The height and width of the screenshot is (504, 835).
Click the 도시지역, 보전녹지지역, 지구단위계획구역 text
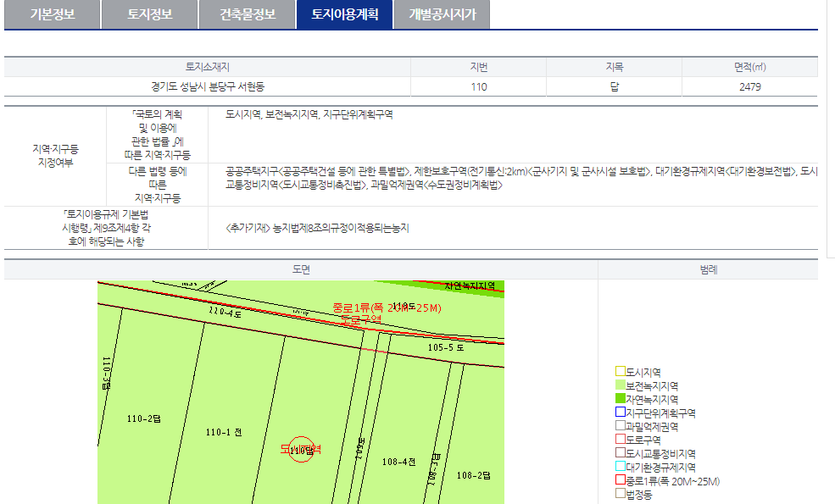(309, 114)
